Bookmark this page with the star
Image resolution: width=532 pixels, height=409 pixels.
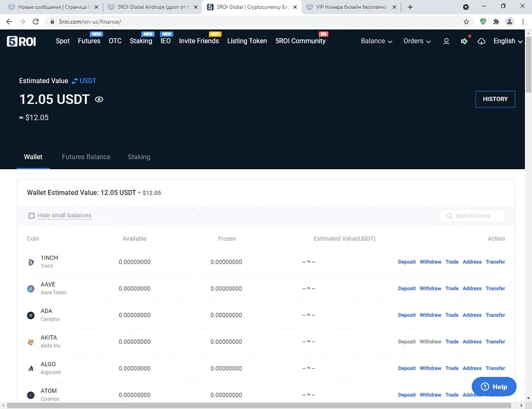pyautogui.click(x=466, y=22)
